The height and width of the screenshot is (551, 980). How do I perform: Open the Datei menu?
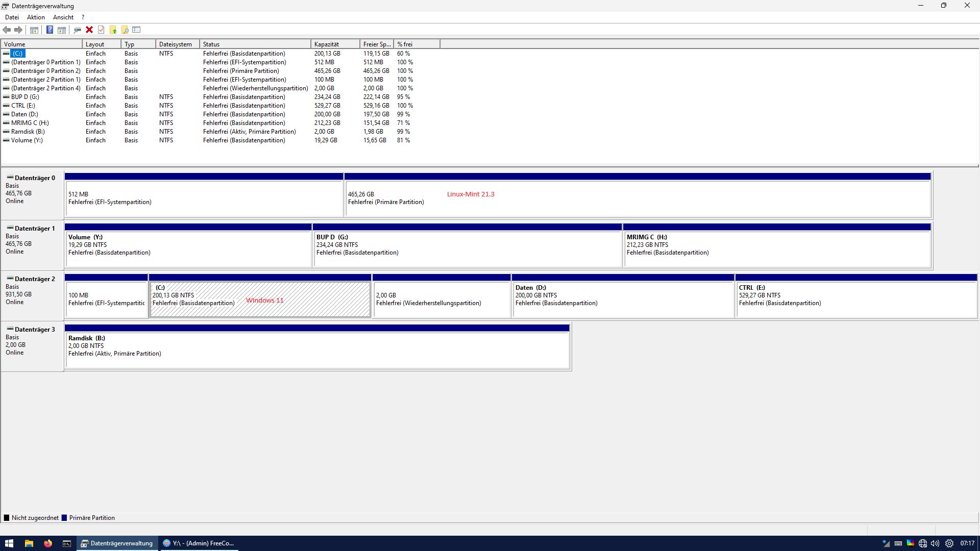pyautogui.click(x=12, y=17)
